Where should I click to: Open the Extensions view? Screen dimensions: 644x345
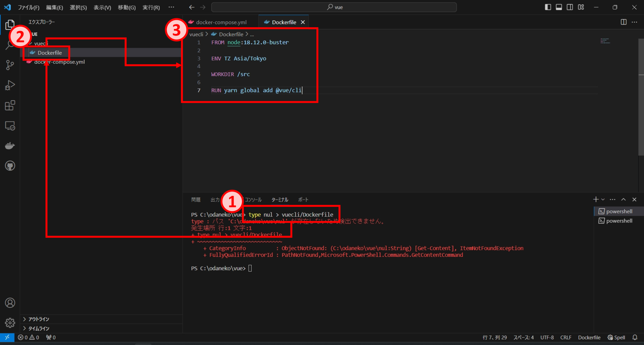(x=10, y=105)
